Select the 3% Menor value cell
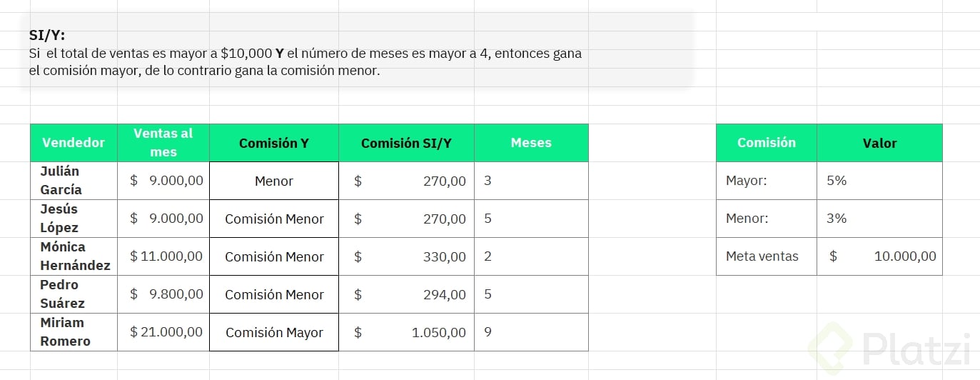 click(x=879, y=219)
